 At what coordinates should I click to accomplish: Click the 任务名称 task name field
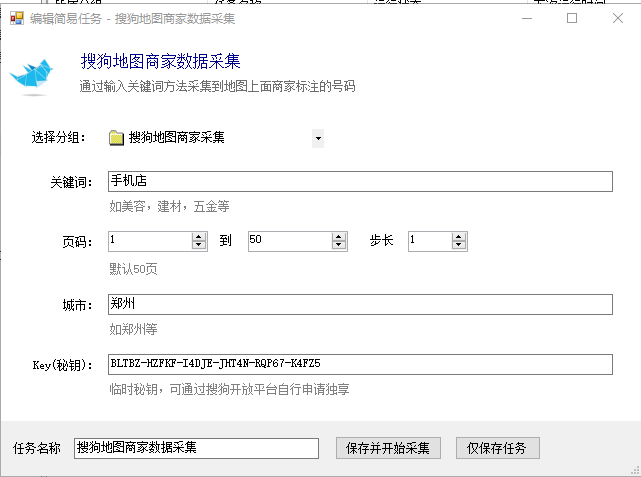[x=196, y=448]
